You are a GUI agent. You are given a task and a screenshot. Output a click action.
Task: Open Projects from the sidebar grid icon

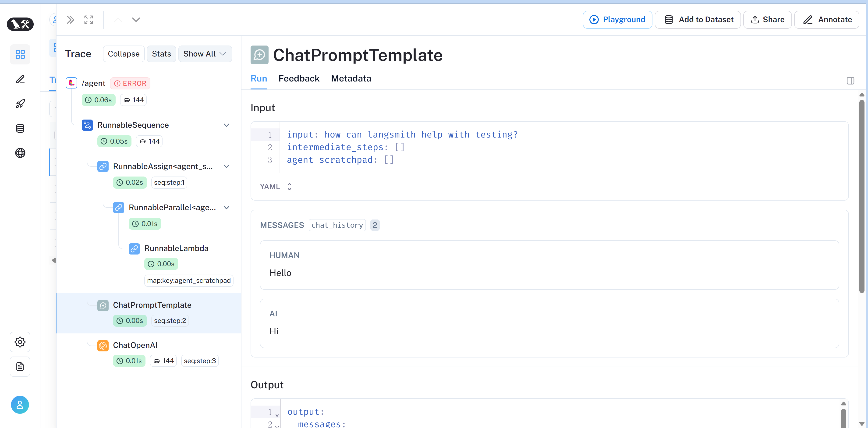pyautogui.click(x=20, y=54)
